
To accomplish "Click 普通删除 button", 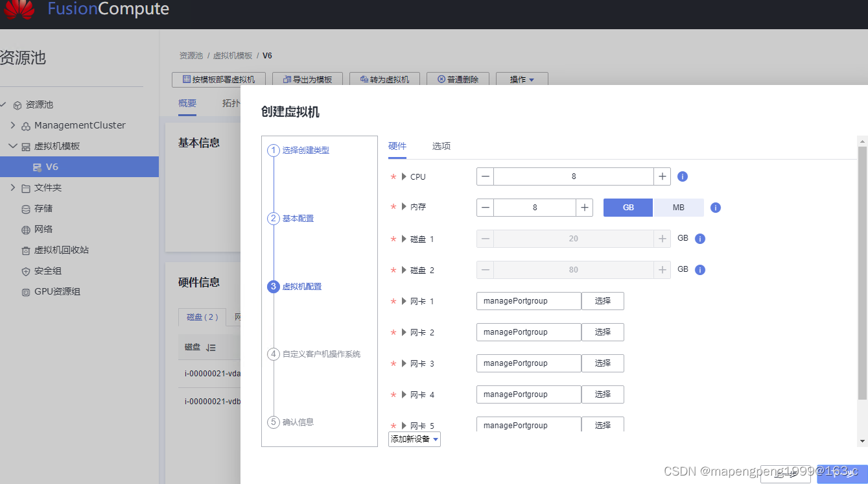I will 458,79.
